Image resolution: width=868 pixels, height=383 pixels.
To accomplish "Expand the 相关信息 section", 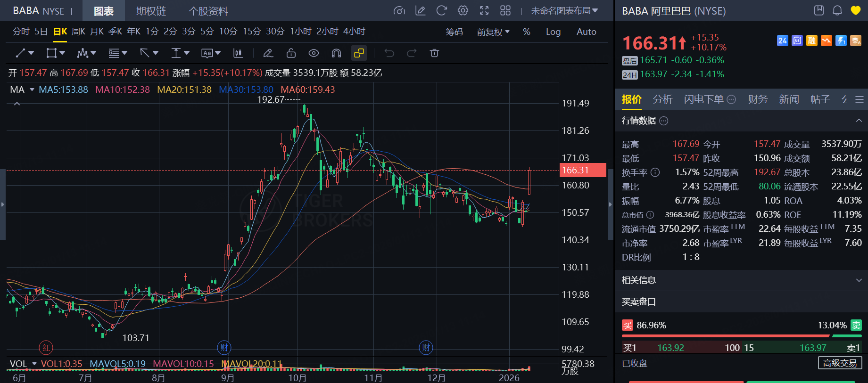I will point(858,280).
